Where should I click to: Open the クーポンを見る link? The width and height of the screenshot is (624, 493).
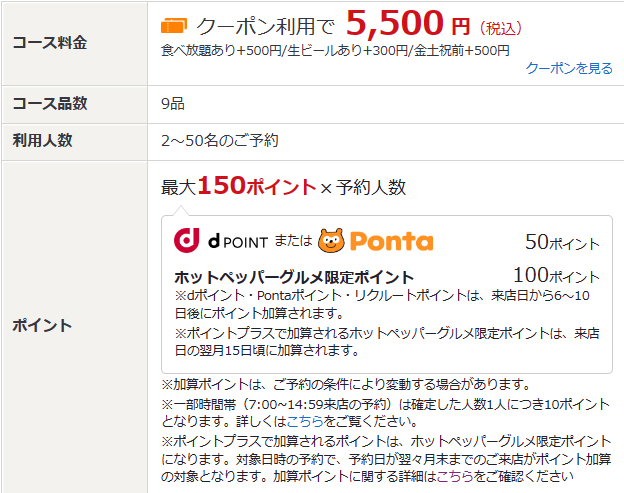[569, 68]
